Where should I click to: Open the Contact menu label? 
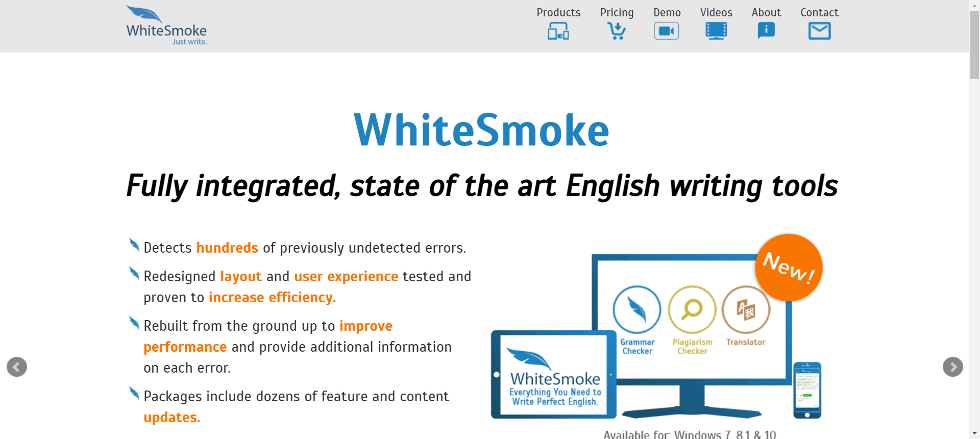coord(819,13)
